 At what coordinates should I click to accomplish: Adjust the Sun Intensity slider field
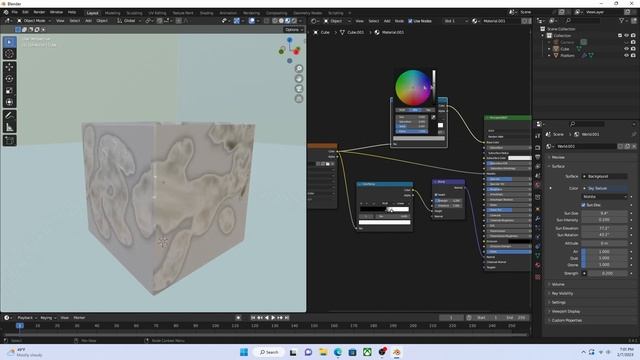tap(604, 220)
